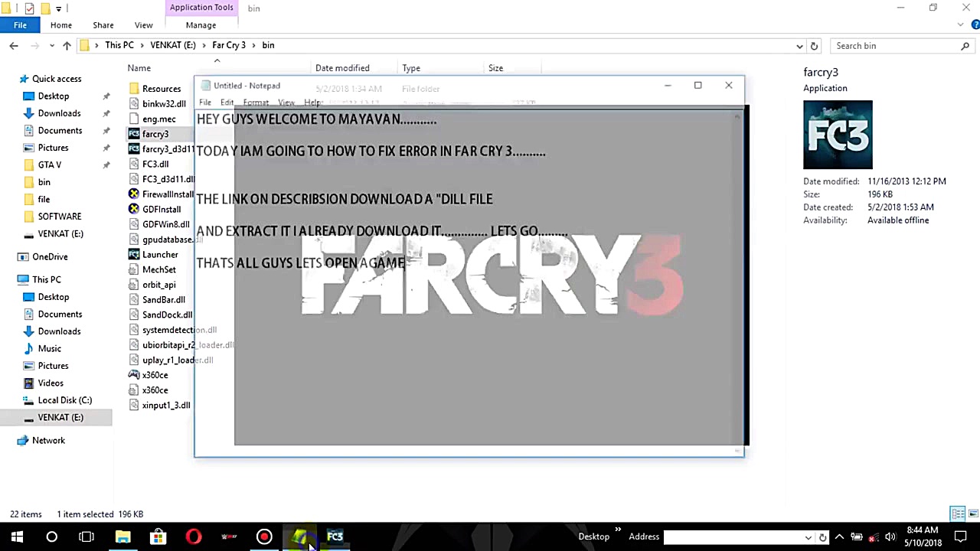980x551 pixels.
Task: Sort by Name column header
Action: click(139, 68)
